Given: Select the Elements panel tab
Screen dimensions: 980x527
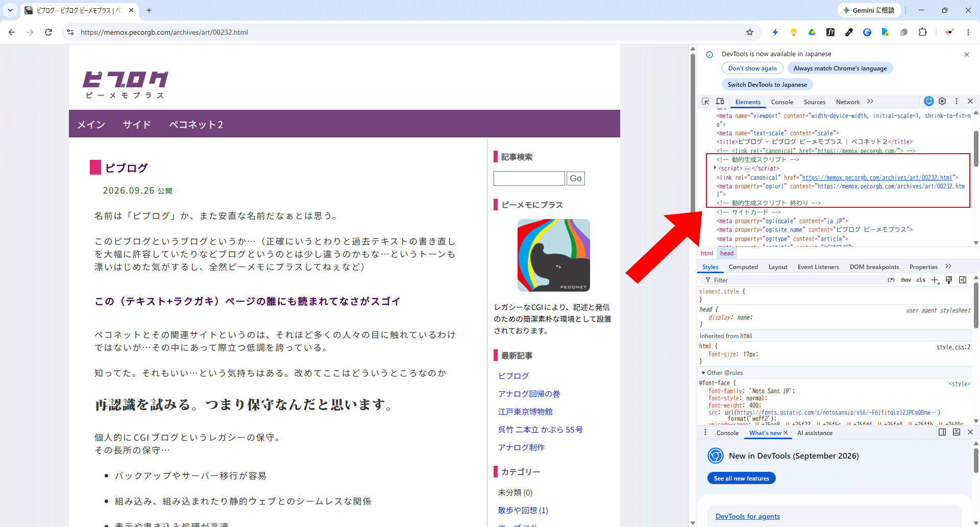Looking at the screenshot, I should (748, 102).
